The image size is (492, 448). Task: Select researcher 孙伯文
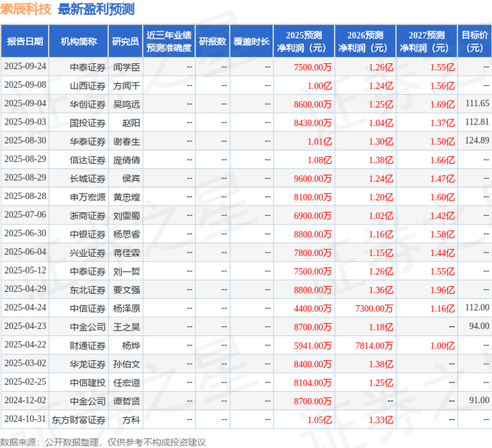(x=127, y=364)
